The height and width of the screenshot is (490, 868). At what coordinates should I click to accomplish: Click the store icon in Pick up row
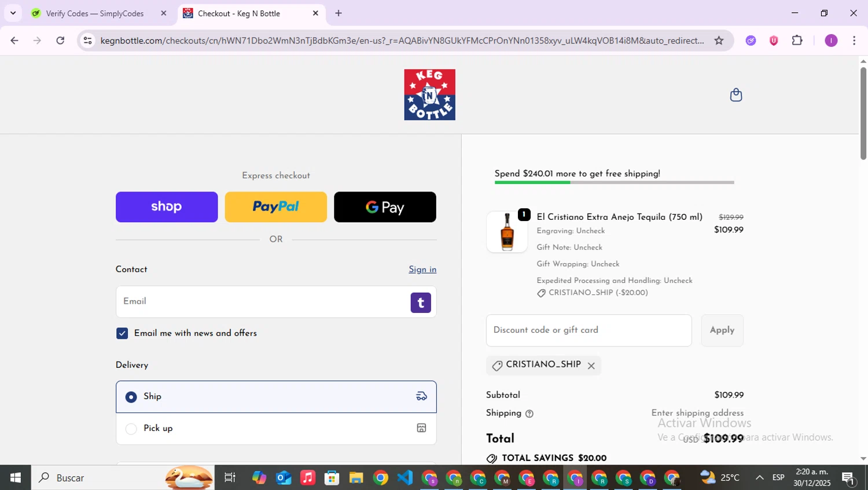coord(421,428)
